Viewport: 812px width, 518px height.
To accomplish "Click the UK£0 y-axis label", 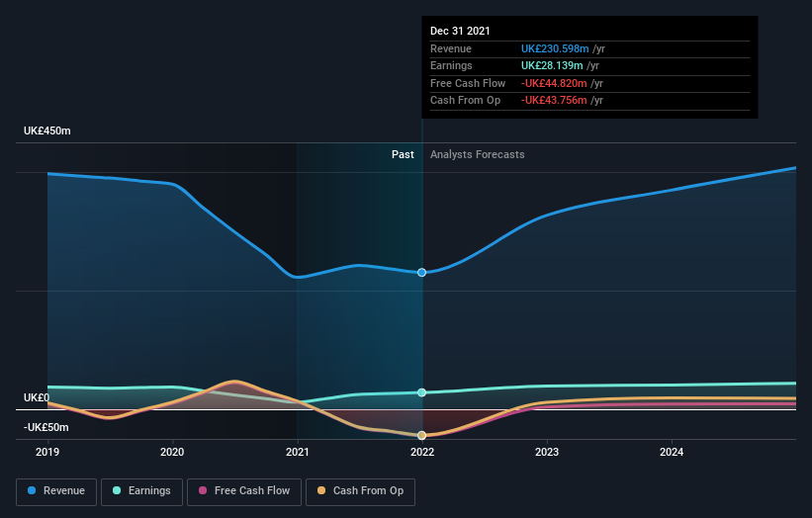I will [37, 398].
